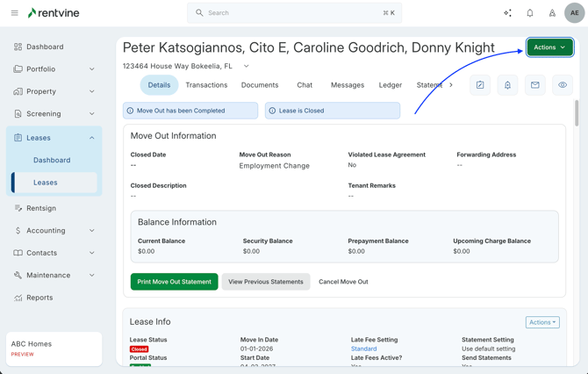Open the green Actions dropdown
Image resolution: width=588 pixels, height=374 pixels.
click(549, 47)
